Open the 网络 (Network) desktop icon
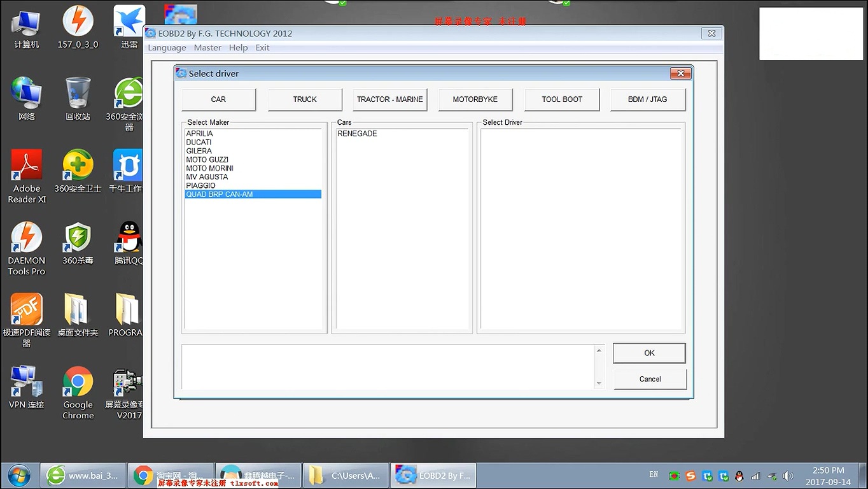 tap(27, 99)
